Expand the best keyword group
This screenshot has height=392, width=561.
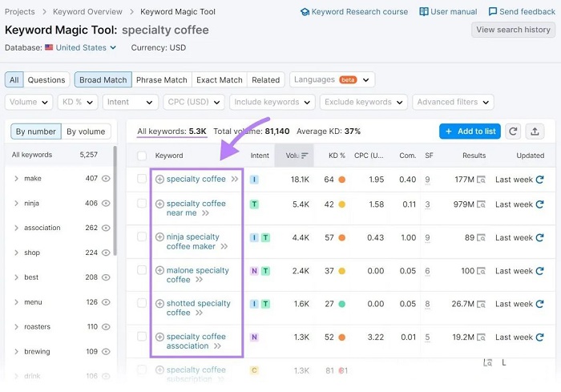coord(17,277)
